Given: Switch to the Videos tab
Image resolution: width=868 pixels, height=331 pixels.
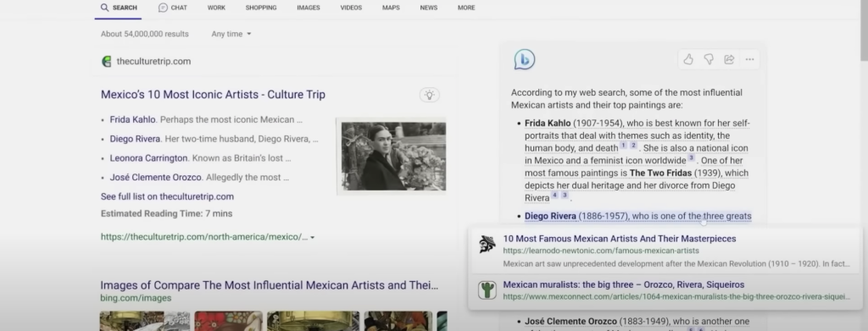Looking at the screenshot, I should (x=351, y=8).
